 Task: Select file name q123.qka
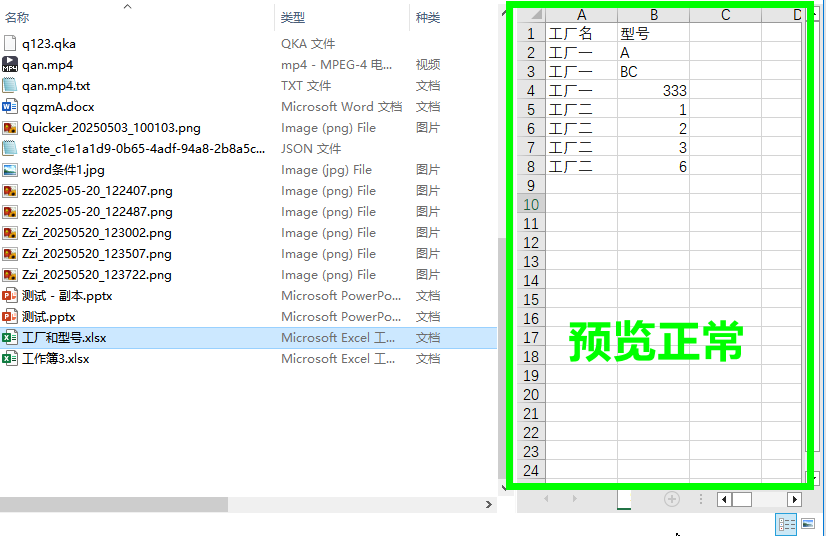(x=48, y=44)
